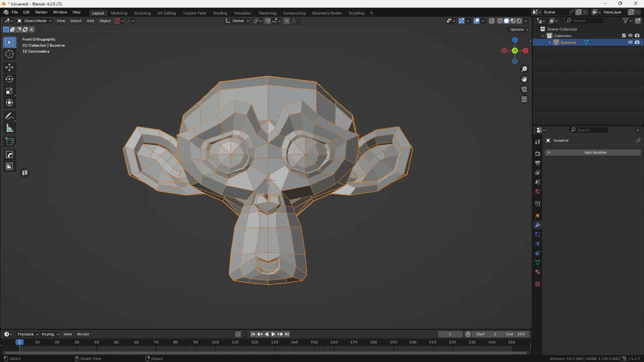This screenshot has width=644, height=362.
Task: Toggle Collection exclude checkbox in outliner
Action: coord(624,36)
